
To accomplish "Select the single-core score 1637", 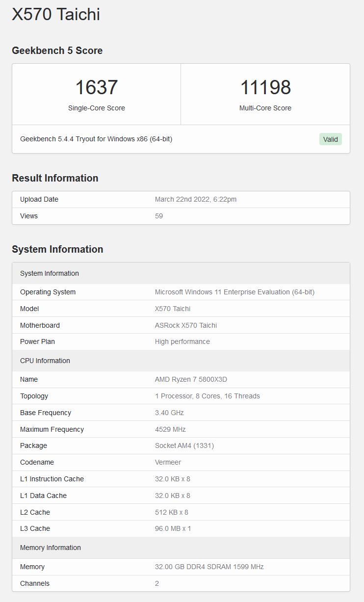I will click(97, 88).
